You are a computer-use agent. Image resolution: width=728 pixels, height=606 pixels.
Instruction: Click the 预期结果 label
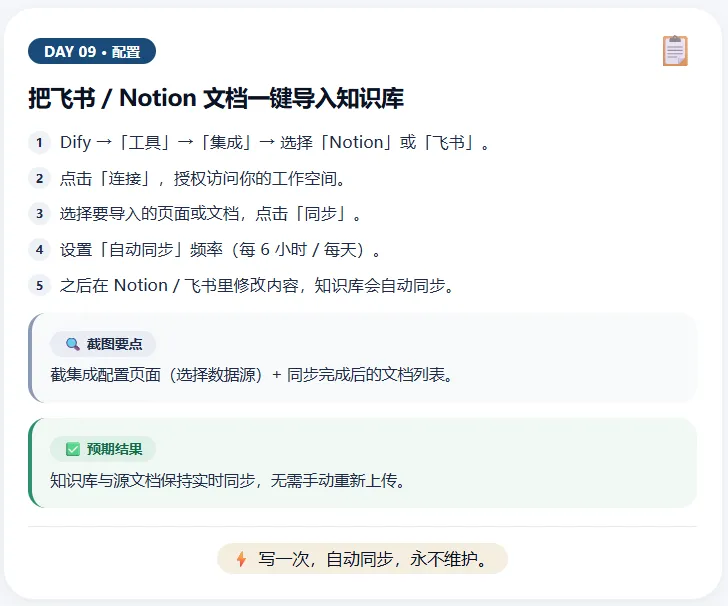(x=114, y=449)
